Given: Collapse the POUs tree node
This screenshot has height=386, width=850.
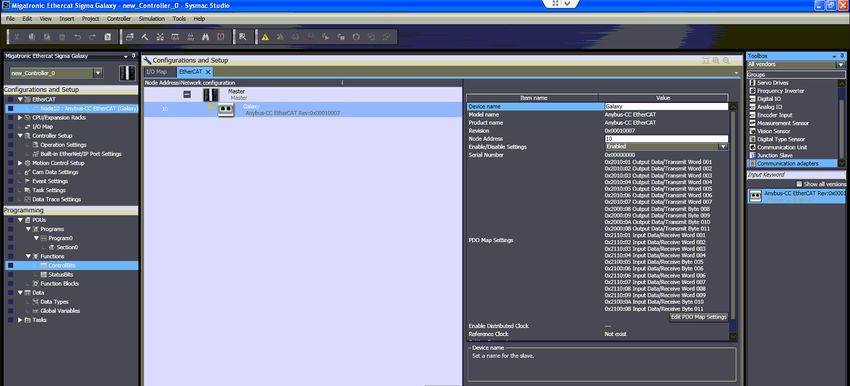Looking at the screenshot, I should (20, 220).
